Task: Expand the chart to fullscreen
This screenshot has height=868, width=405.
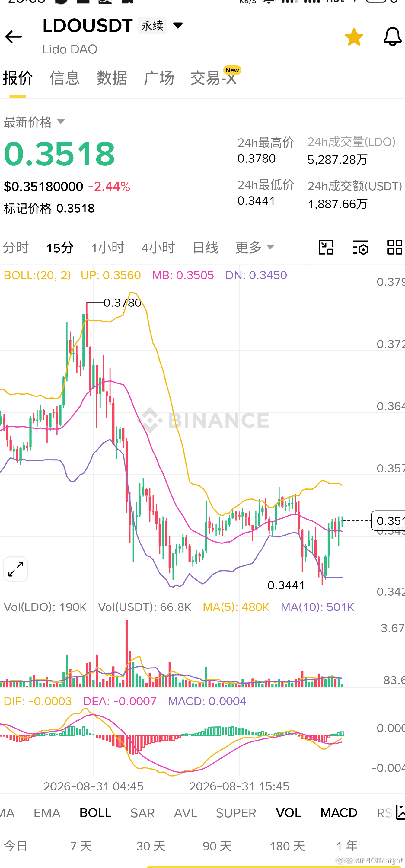Action: tap(15, 569)
